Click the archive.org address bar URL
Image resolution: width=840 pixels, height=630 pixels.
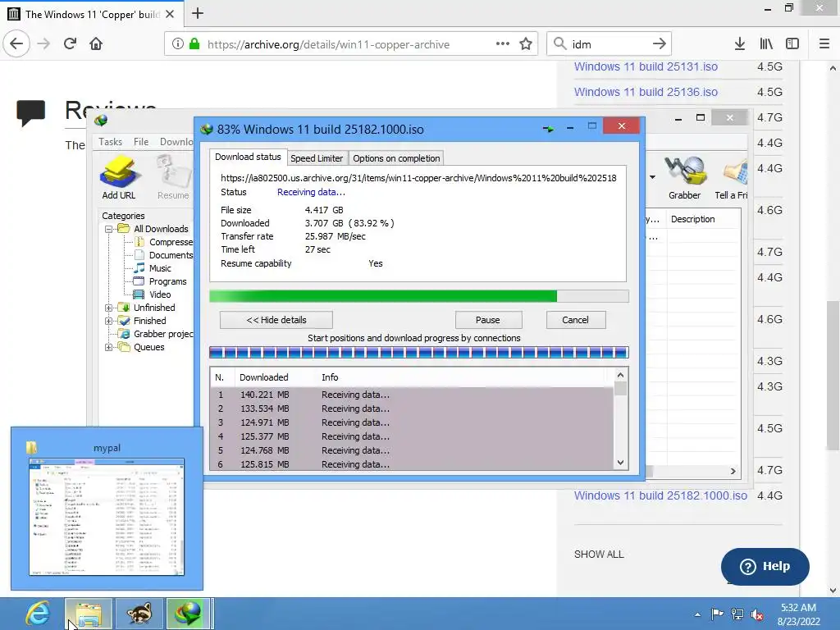pyautogui.click(x=328, y=44)
